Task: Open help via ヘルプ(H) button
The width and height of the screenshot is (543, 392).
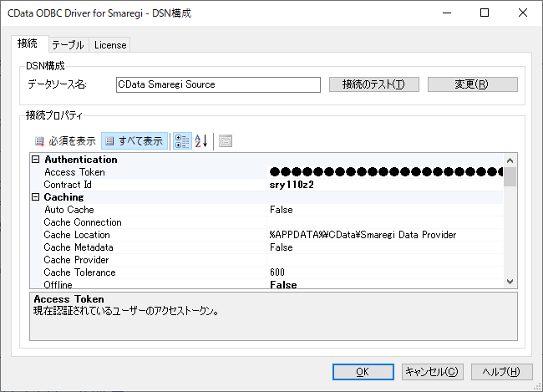Action: tap(501, 372)
